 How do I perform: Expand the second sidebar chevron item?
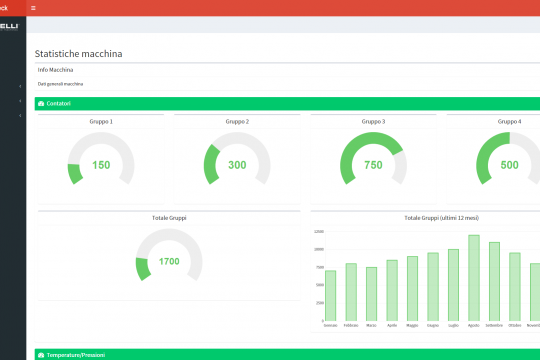click(20, 101)
